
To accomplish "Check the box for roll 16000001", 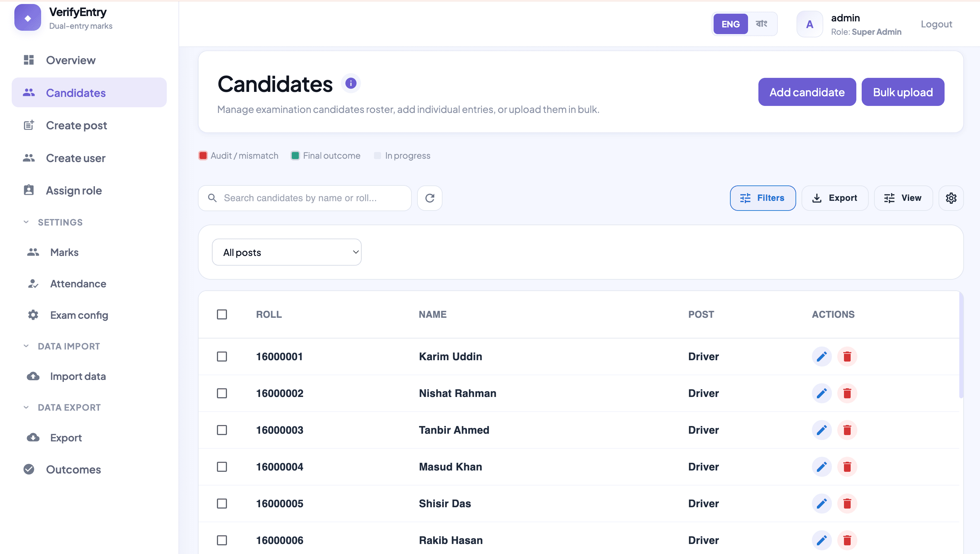I will [222, 357].
